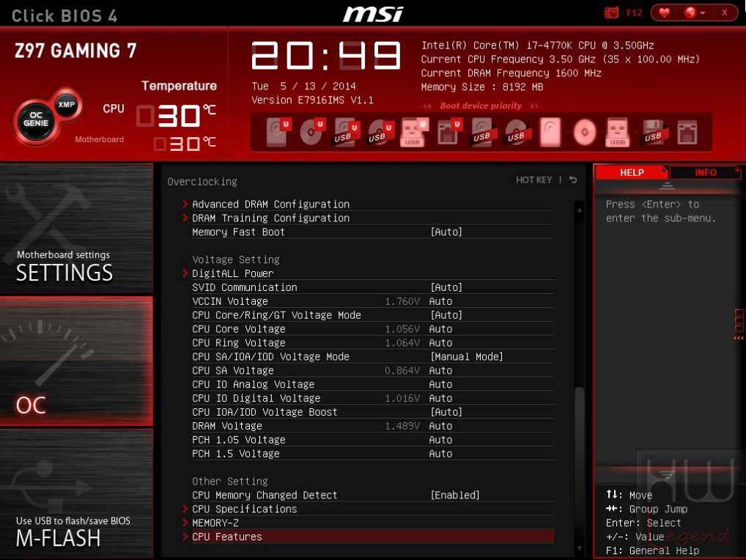Click the scrollbar down arrow in Overclocking list
This screenshot has height=560, width=746.
[x=580, y=548]
